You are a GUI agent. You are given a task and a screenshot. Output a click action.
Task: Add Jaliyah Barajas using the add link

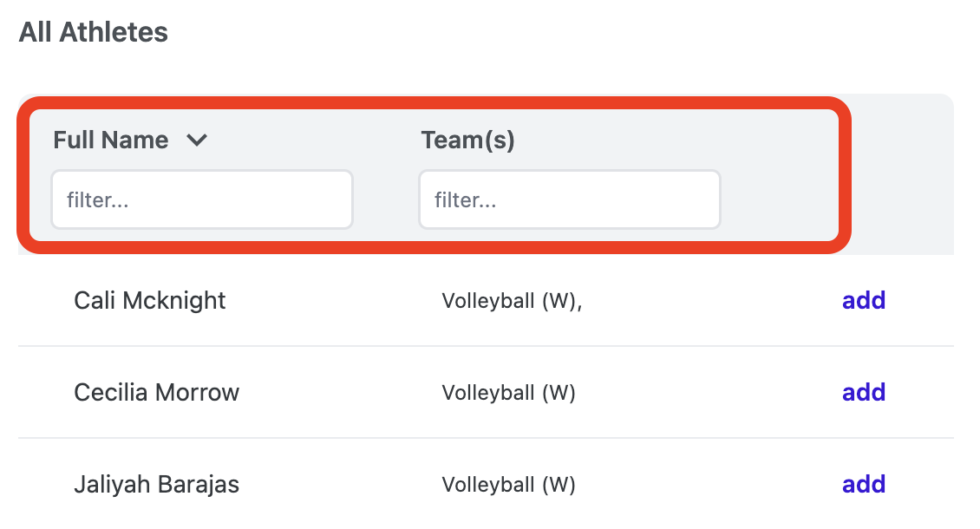[x=864, y=485]
